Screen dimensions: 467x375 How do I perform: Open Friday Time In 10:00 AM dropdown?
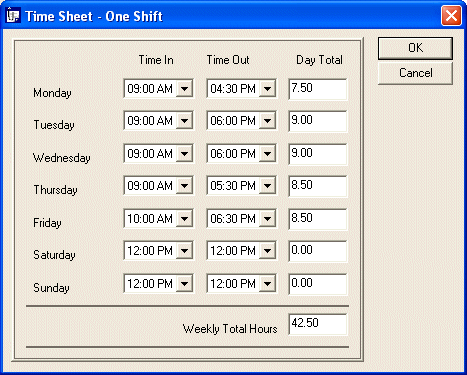pos(184,219)
